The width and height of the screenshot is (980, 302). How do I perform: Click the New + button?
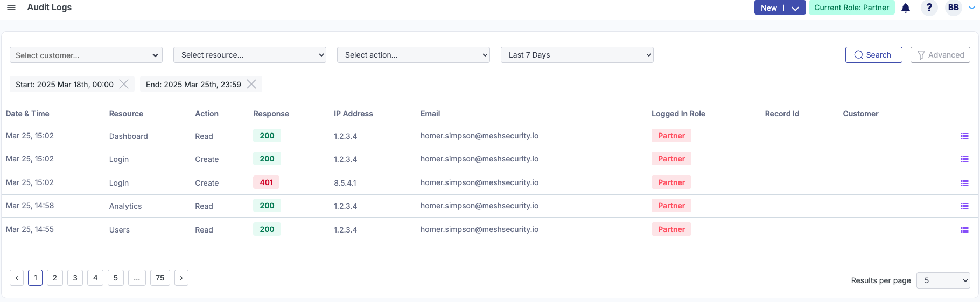click(779, 8)
